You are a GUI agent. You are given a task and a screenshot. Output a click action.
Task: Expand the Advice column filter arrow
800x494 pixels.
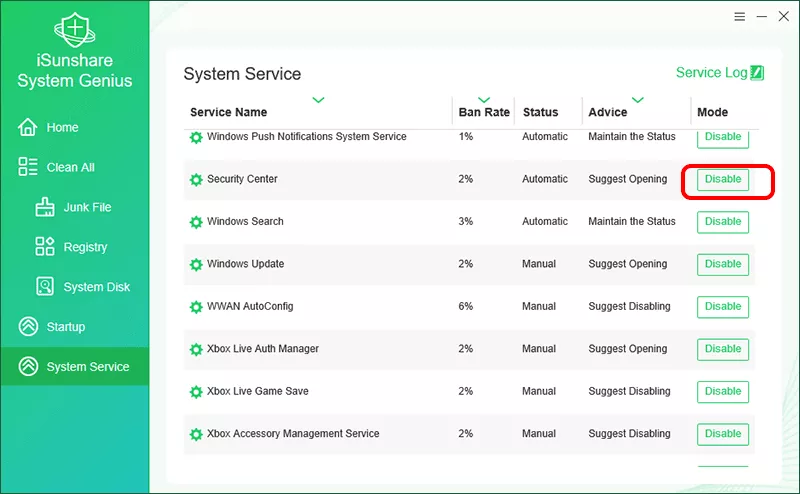point(637,100)
